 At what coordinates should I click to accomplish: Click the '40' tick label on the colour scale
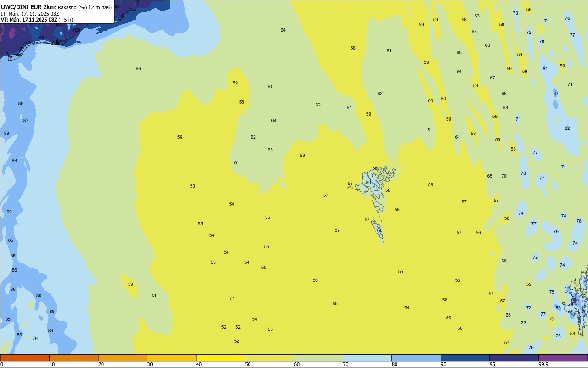pyautogui.click(x=199, y=364)
